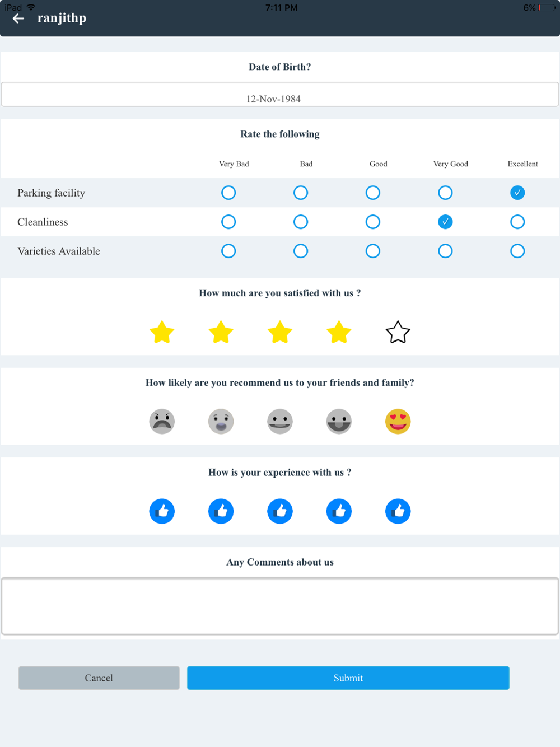Pick the angry face emoji
Viewport: 560px width, 747px height.
(x=162, y=421)
